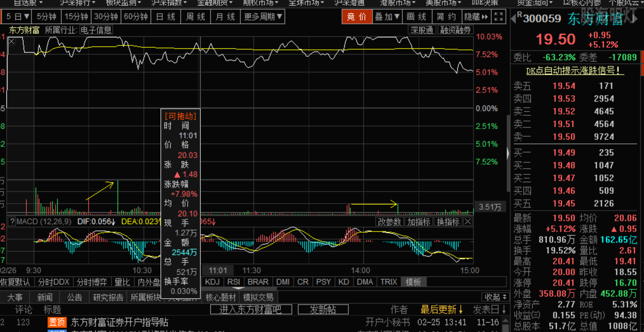Open post 东方财富证券开户指导贴
This screenshot has width=644, height=332.
tap(120, 322)
